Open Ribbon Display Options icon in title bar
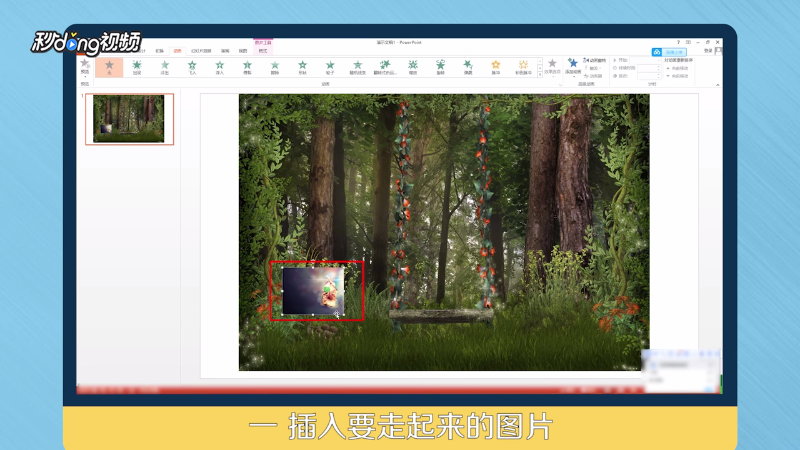The height and width of the screenshot is (450, 800). [x=688, y=42]
